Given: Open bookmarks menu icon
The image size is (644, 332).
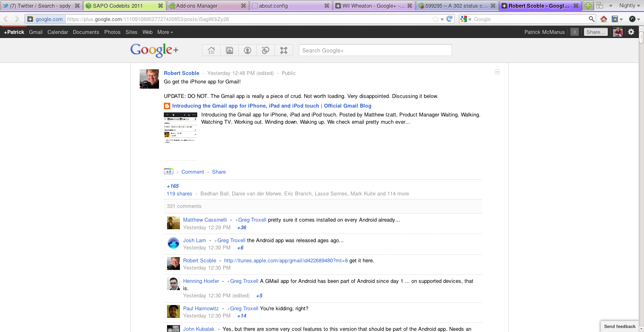Looking at the screenshot, I should [x=617, y=19].
